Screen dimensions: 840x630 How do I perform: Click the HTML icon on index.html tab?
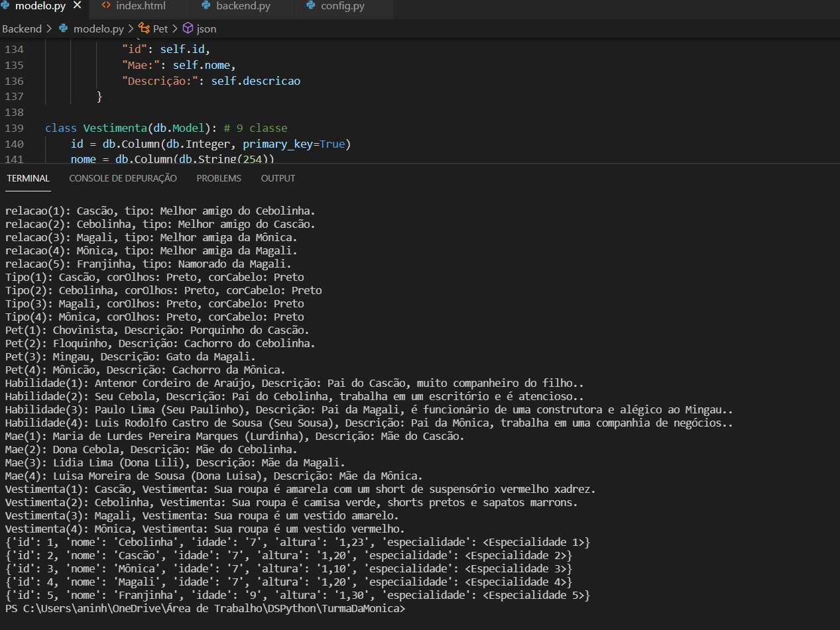point(107,5)
